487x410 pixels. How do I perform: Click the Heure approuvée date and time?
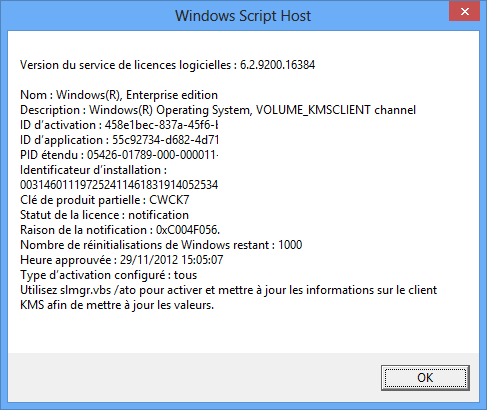click(171, 260)
